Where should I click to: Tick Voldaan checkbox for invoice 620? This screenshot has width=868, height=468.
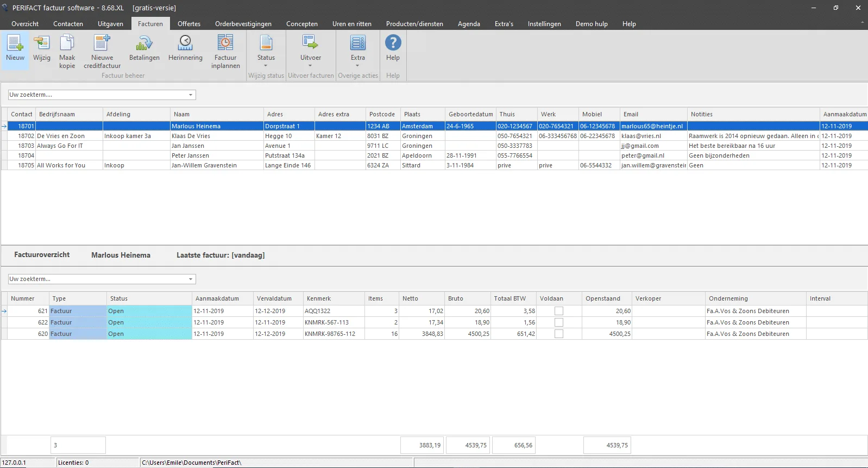pyautogui.click(x=558, y=334)
